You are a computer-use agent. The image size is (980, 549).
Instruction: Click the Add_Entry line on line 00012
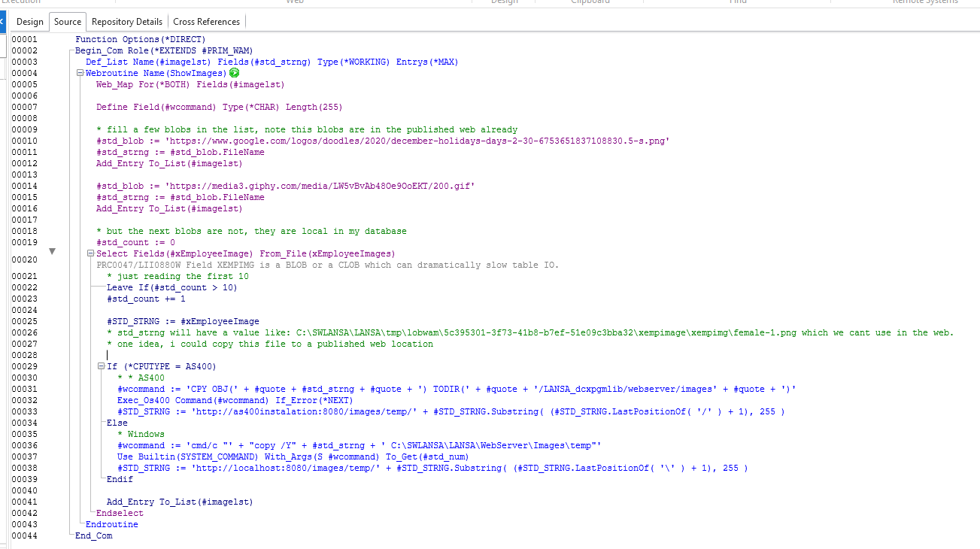pyautogui.click(x=169, y=163)
